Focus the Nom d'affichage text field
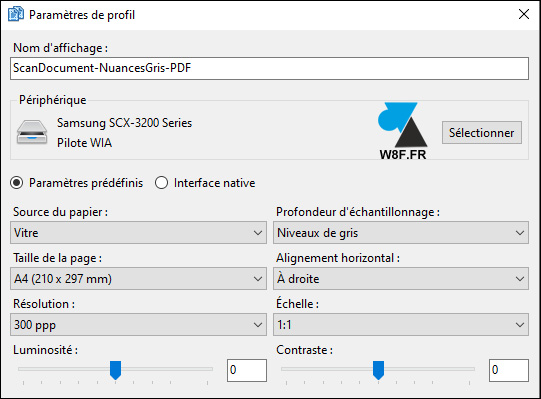541x399 pixels. pyautogui.click(x=269, y=68)
